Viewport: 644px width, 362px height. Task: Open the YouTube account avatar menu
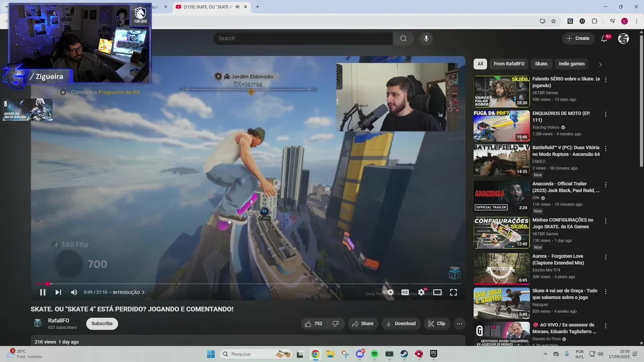point(624,38)
